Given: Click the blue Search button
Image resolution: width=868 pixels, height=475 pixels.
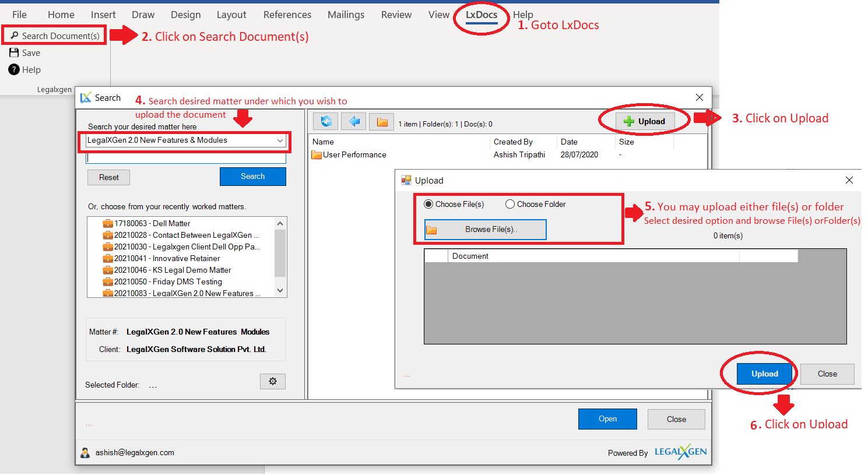Looking at the screenshot, I should pyautogui.click(x=252, y=177).
